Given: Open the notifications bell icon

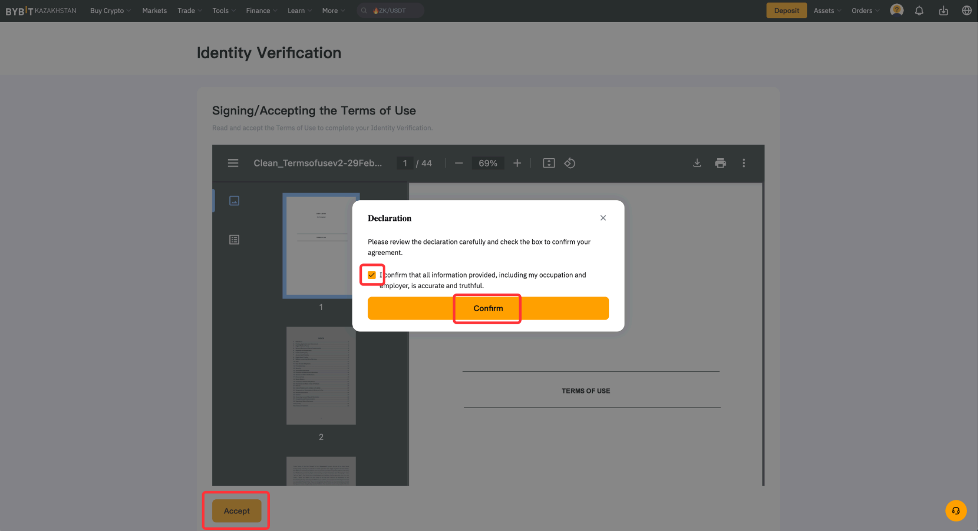Looking at the screenshot, I should (919, 11).
